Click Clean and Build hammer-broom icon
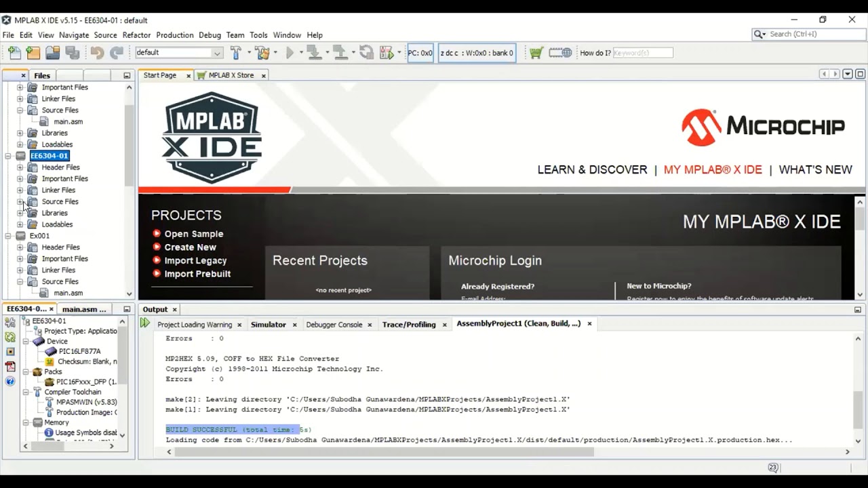 (x=262, y=53)
